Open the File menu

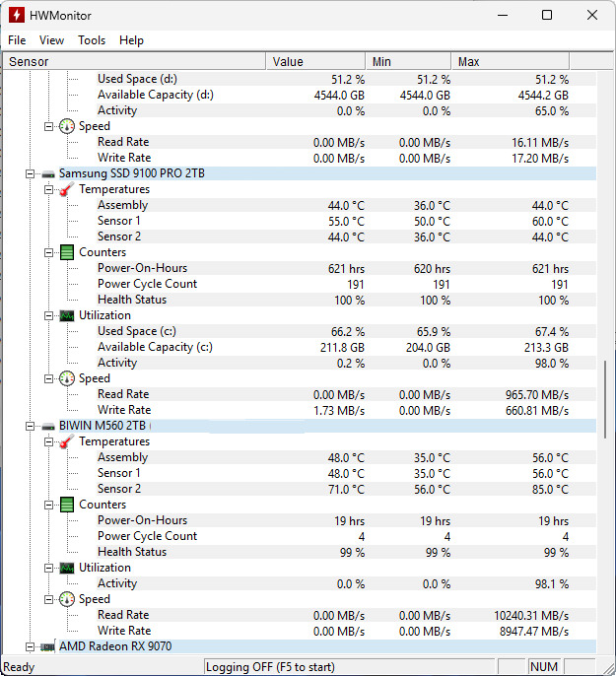(17, 40)
